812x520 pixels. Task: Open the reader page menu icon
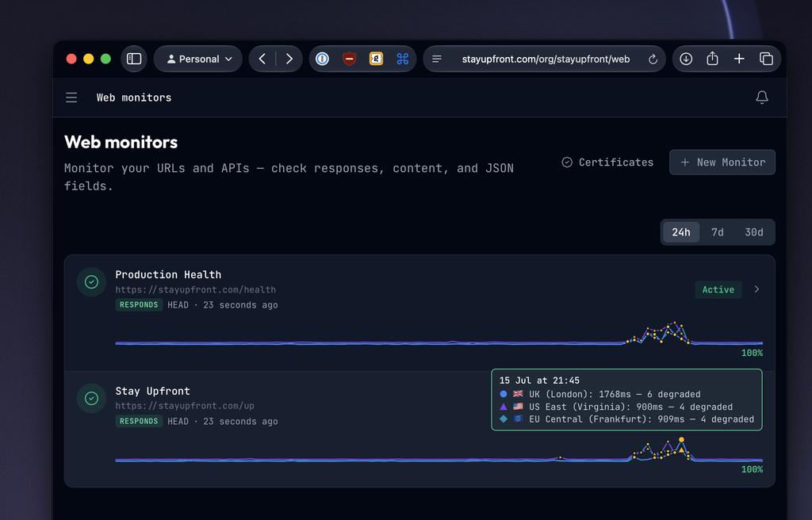437,59
